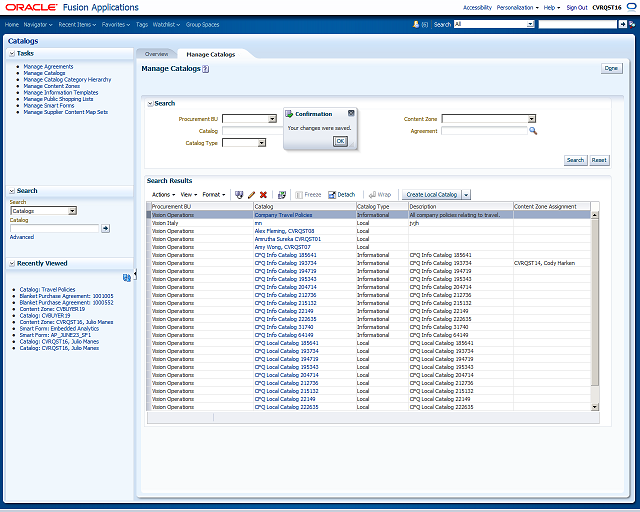
Task: Open the global Search All dropdown
Action: (530, 24)
